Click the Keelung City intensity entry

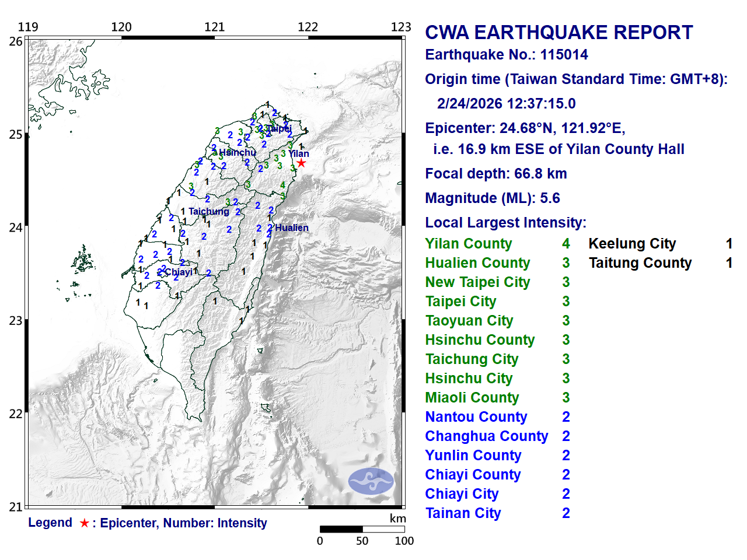632,244
